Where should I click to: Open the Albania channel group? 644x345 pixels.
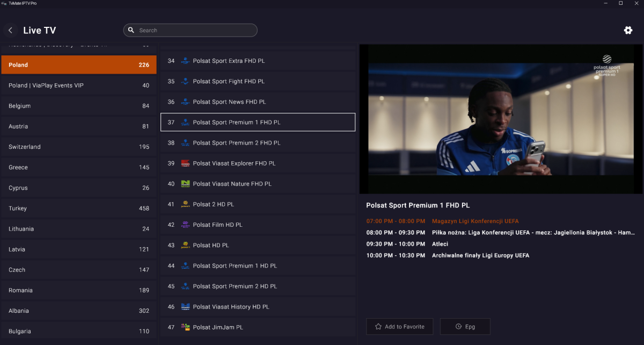pos(78,311)
